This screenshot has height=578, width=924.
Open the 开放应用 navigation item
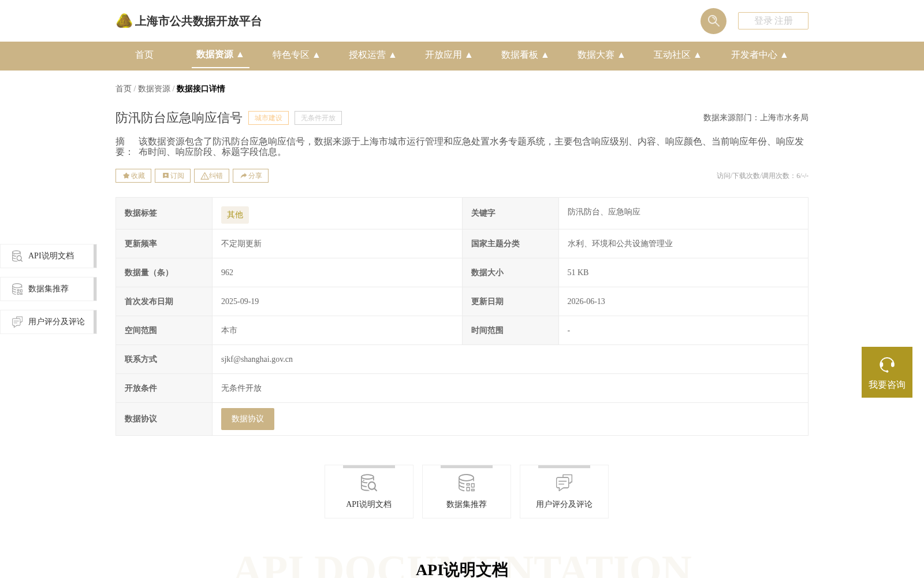click(x=443, y=55)
